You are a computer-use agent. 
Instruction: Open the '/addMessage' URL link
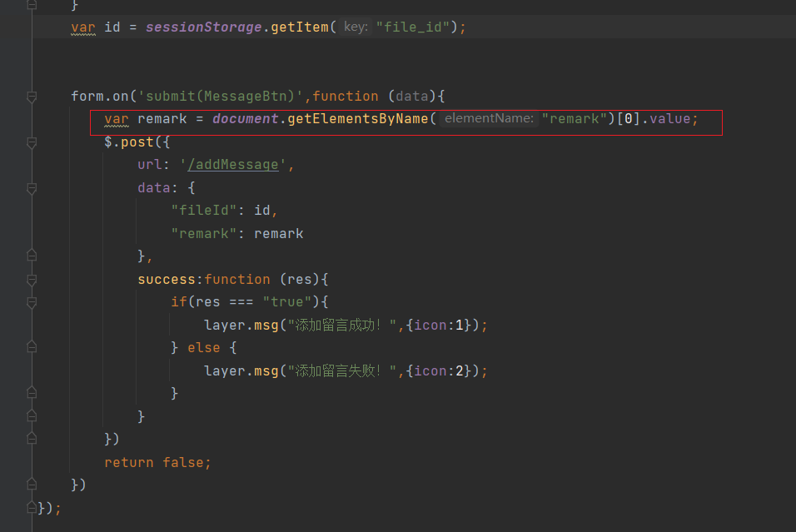[x=233, y=165]
